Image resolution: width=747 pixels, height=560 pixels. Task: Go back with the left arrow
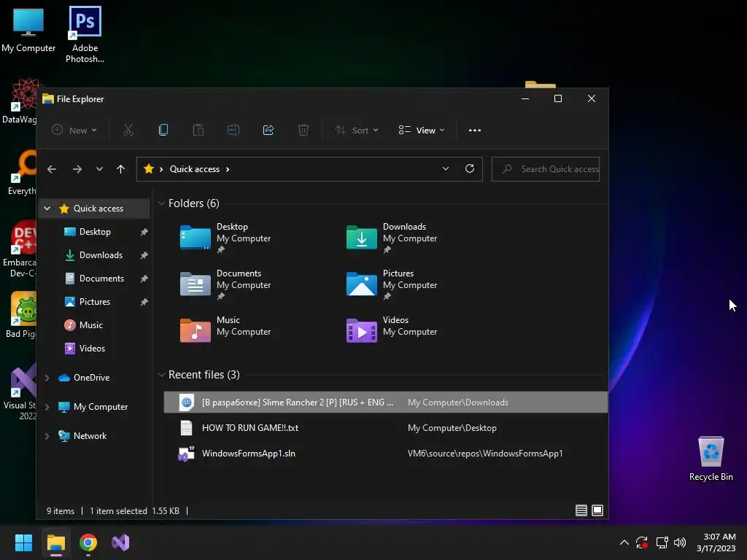[x=52, y=169]
